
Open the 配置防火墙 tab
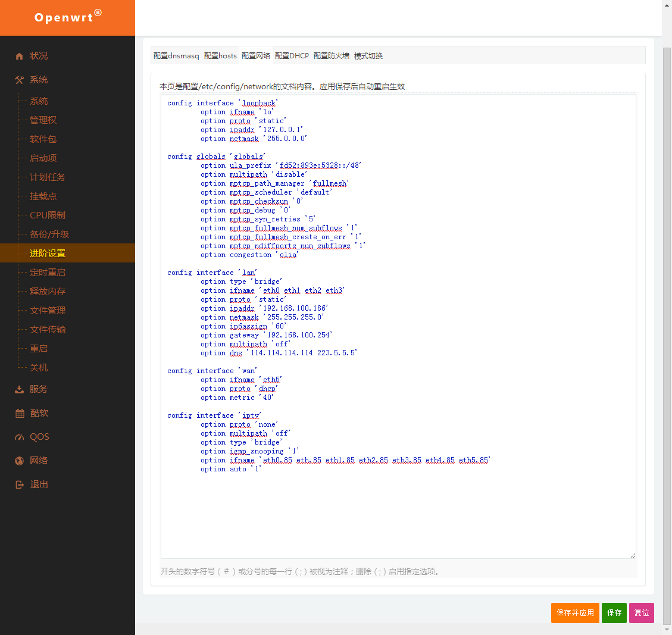(331, 56)
